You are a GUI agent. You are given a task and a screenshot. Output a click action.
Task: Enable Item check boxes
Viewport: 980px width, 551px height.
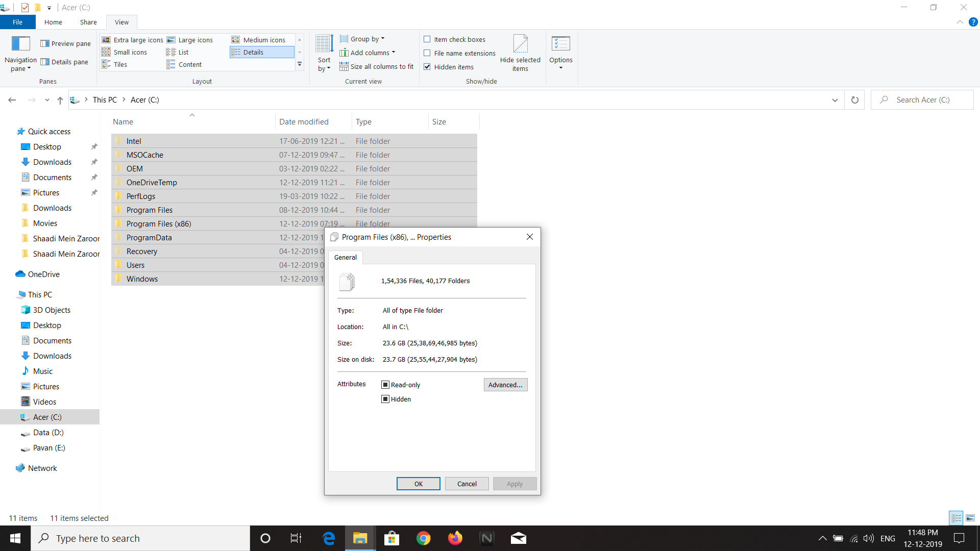coord(455,39)
